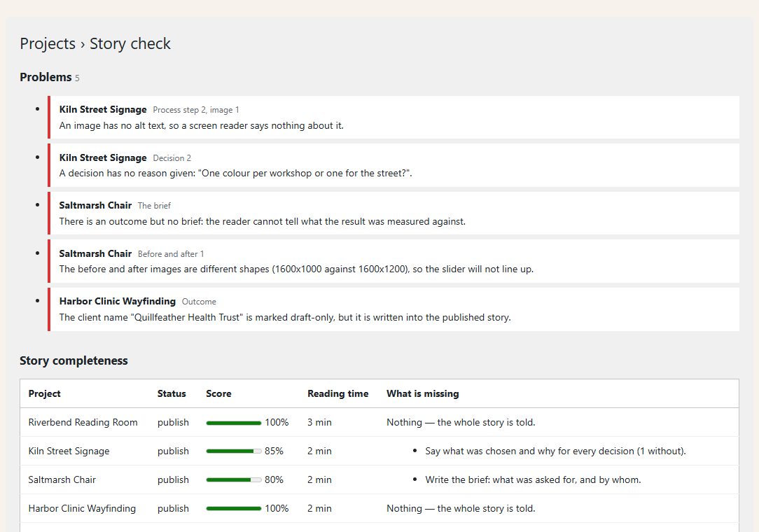Open Harbor Clinic Wayfinding in the completeness table
Image resolution: width=759 pixels, height=532 pixels.
82,508
